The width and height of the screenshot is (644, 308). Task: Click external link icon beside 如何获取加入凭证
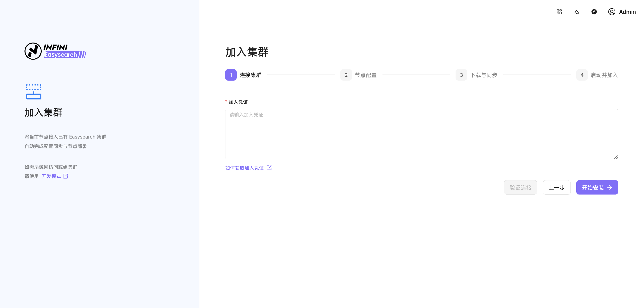[x=269, y=168]
